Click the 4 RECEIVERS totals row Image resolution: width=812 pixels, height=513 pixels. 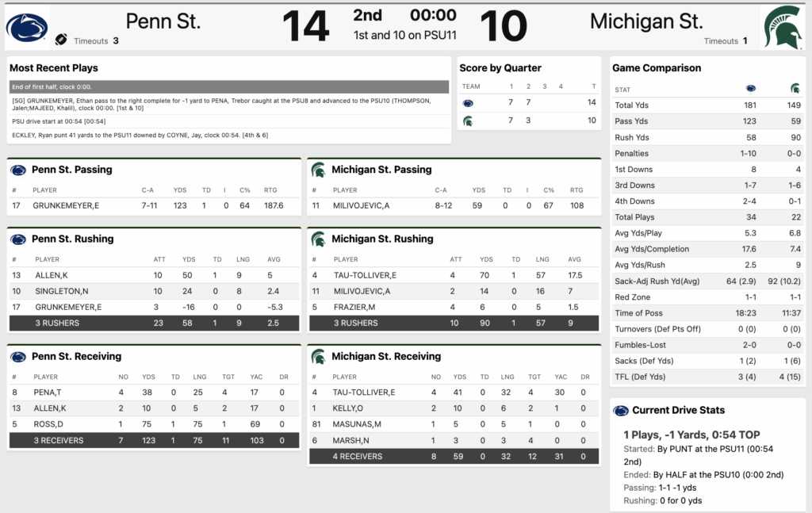click(454, 456)
